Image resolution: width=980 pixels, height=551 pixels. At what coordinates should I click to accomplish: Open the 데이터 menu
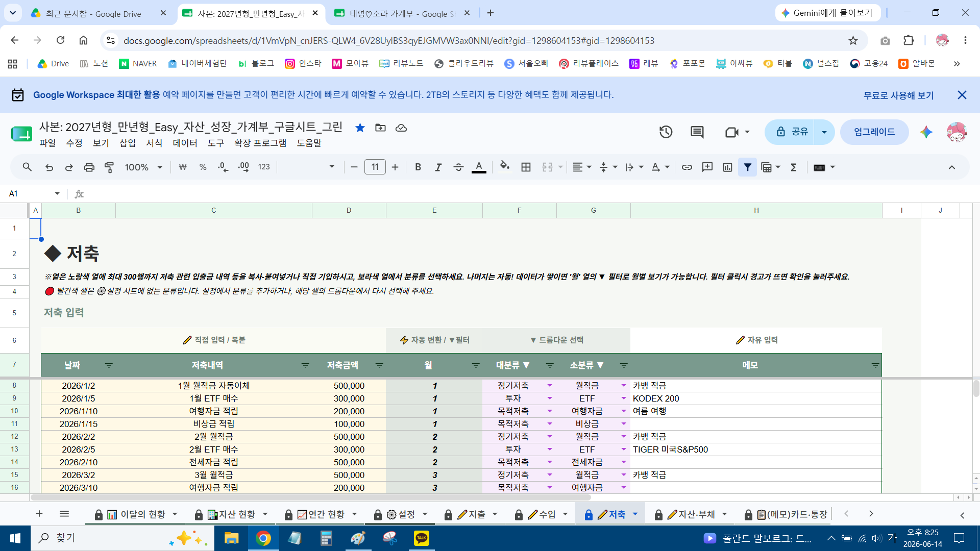coord(185,143)
